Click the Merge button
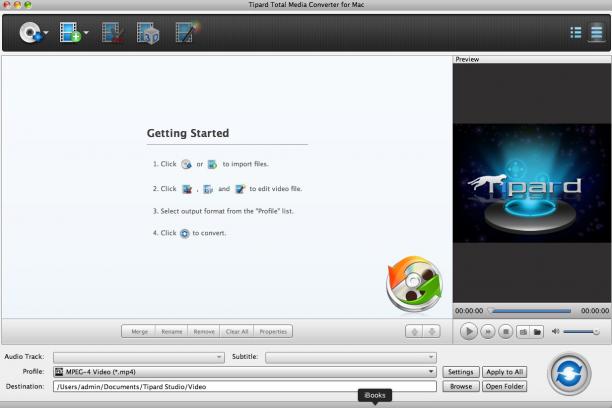The height and width of the screenshot is (408, 612). pos(139,331)
